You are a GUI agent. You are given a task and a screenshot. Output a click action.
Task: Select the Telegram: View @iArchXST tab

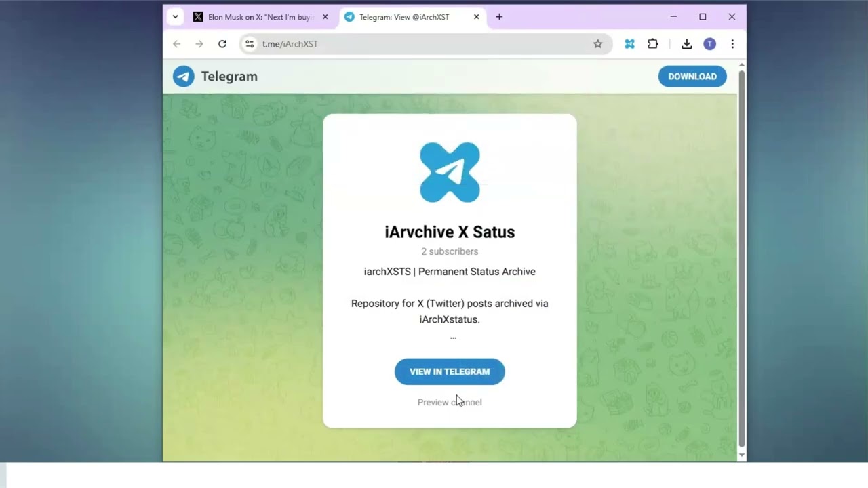tap(413, 17)
